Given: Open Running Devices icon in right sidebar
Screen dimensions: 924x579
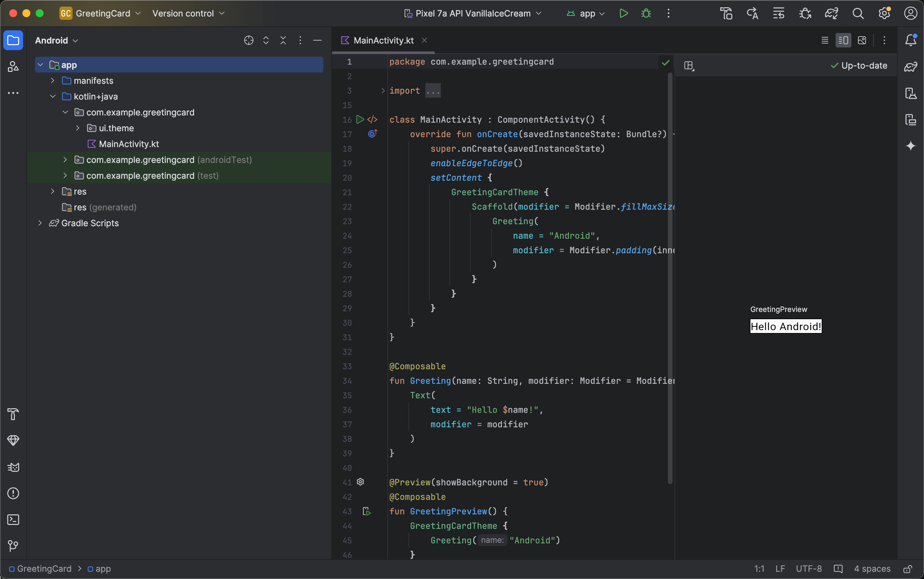Looking at the screenshot, I should 910,119.
